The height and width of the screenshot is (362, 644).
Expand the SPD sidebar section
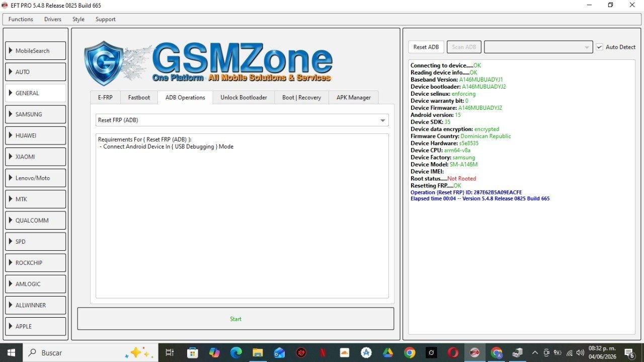36,241
